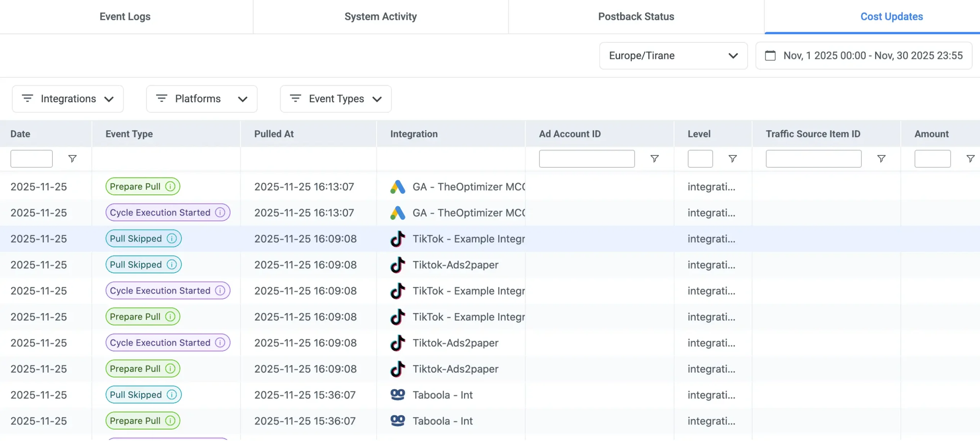The image size is (980, 441).
Task: Click the Traffic Source Item ID column header
Action: coord(813,134)
